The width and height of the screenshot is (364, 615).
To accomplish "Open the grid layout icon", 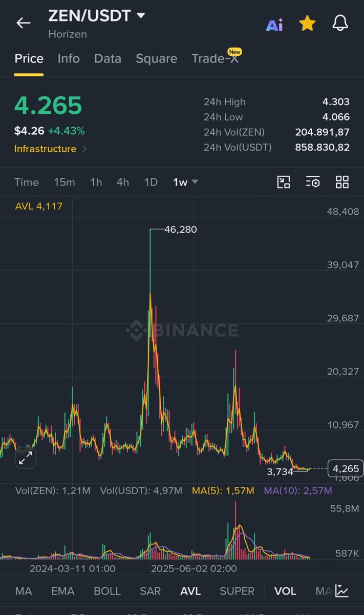I will coord(342,182).
